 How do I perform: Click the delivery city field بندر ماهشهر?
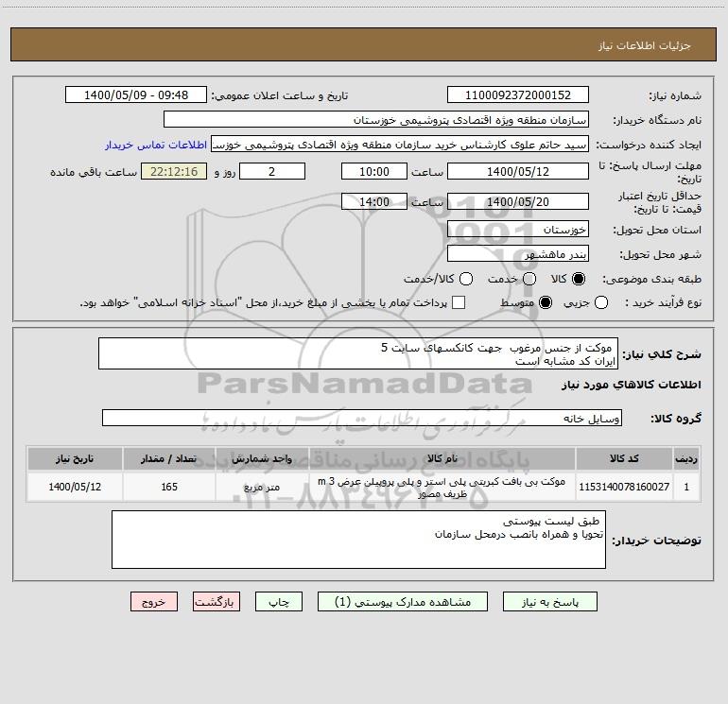click(x=518, y=254)
